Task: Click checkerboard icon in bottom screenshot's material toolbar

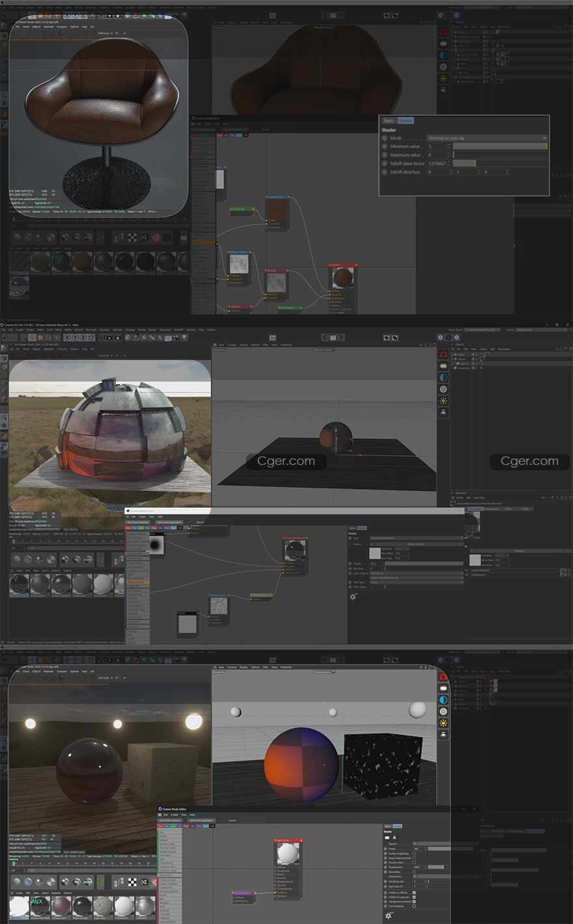Action: click(x=132, y=882)
